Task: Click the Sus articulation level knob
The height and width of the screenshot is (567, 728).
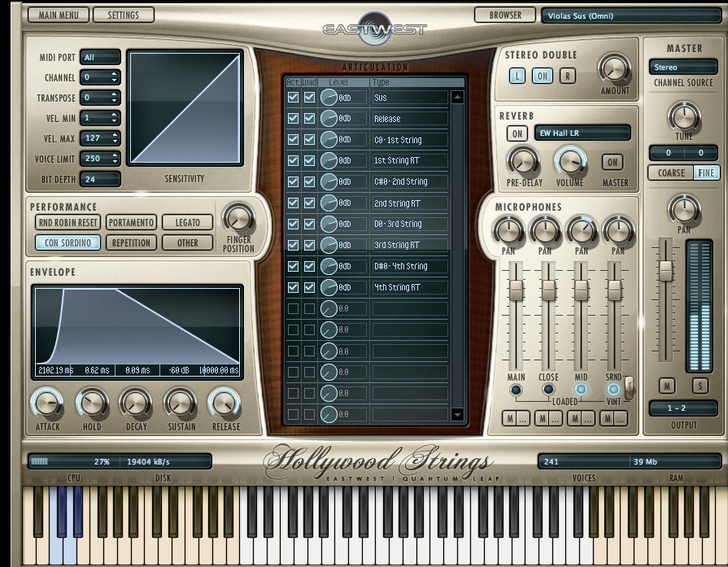Action: pos(329,98)
